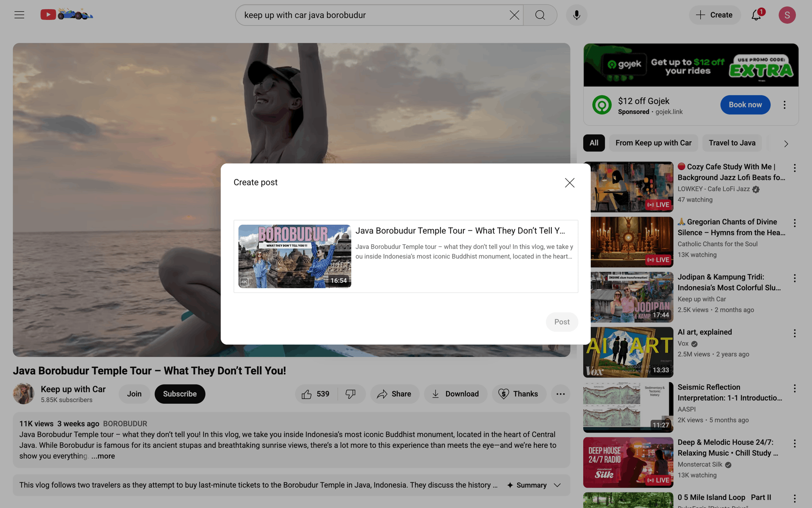Open the Jodipan video thumbnail

[632, 297]
